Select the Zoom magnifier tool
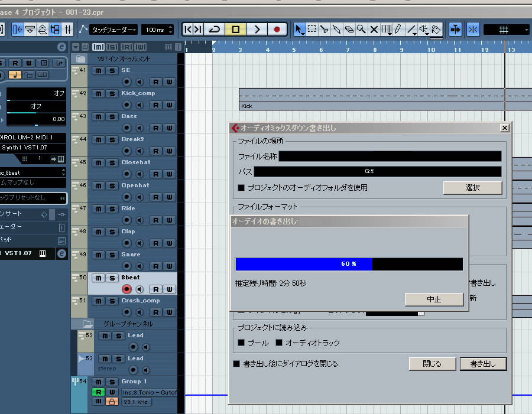This screenshot has height=414, width=532. 361,30
